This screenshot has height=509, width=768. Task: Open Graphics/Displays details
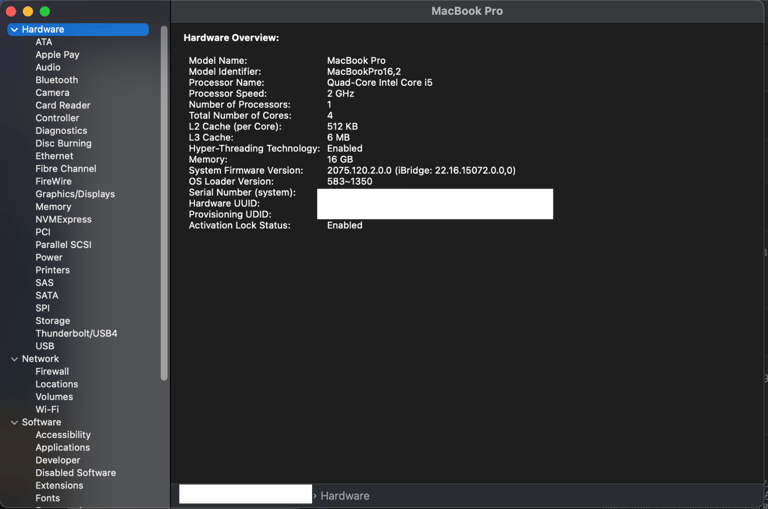point(75,194)
